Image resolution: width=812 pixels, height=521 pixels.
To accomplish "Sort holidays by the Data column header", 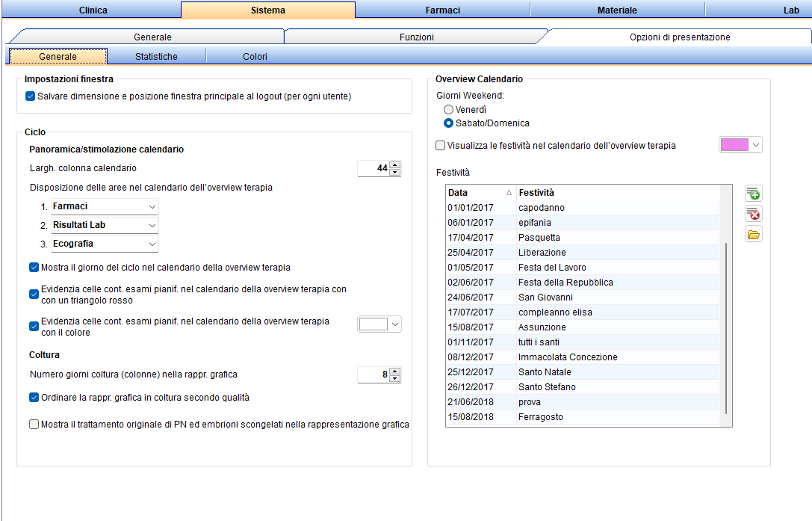I will (480, 192).
